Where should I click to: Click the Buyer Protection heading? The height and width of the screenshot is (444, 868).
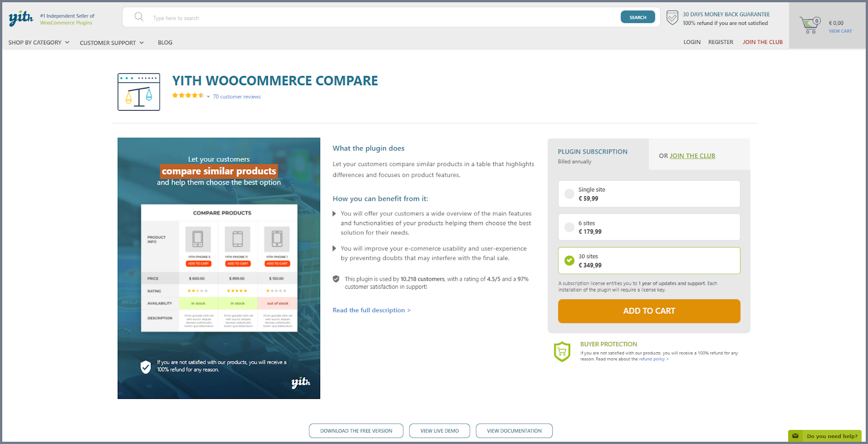(609, 344)
